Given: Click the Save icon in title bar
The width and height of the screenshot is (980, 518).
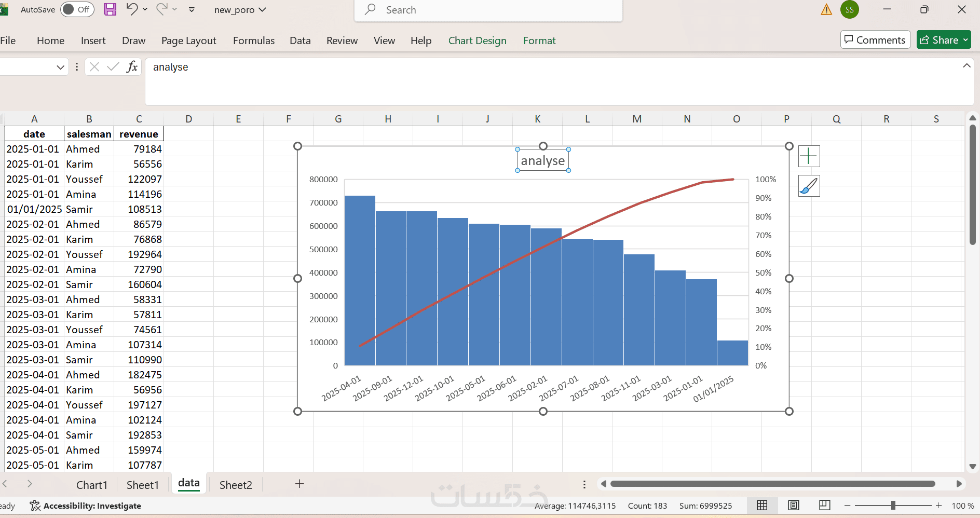Looking at the screenshot, I should coord(110,9).
